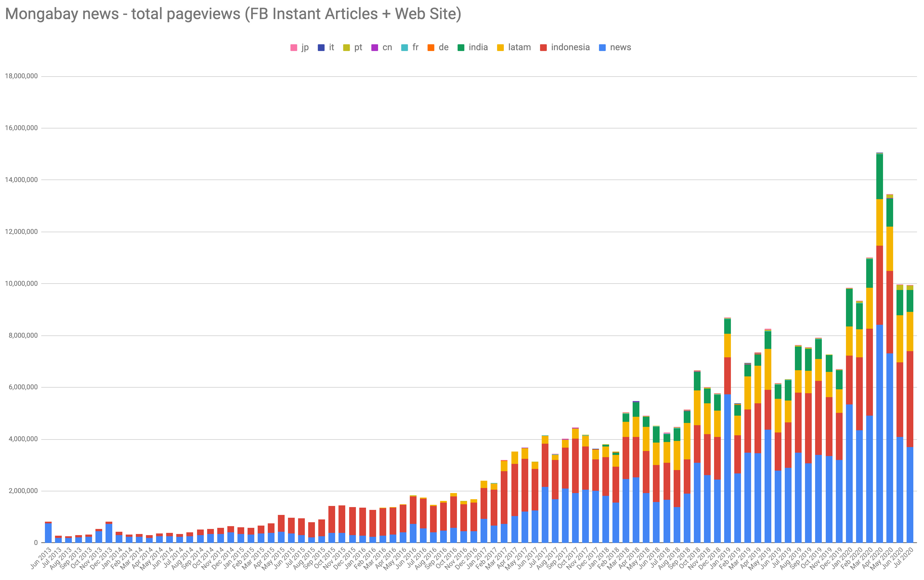Click the green india segment of Mar 2020 bar
Image resolution: width=924 pixels, height=580 pixels.
pyautogui.click(x=870, y=273)
